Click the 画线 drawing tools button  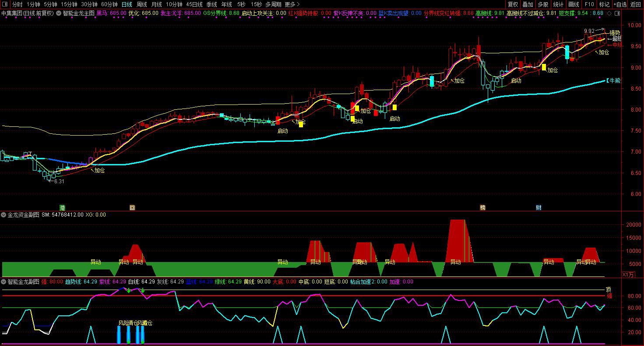pos(574,4)
